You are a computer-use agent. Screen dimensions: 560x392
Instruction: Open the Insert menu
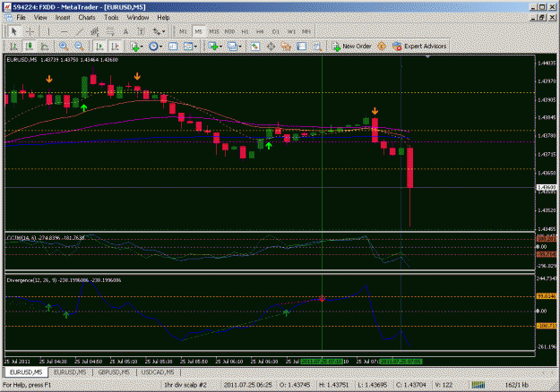coord(63,18)
